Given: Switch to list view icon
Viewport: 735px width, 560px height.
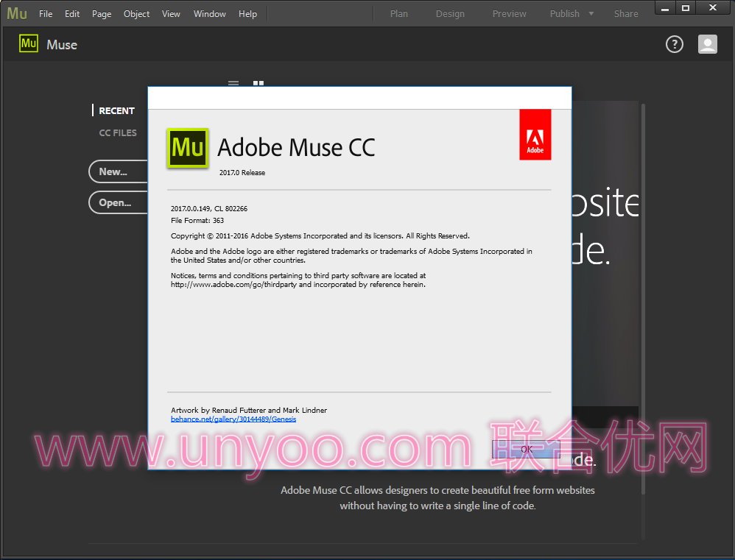Looking at the screenshot, I should pyautogui.click(x=233, y=83).
